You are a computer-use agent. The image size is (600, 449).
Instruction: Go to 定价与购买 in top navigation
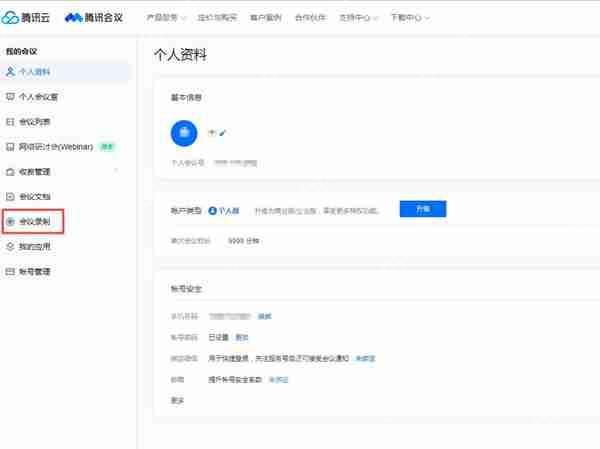(x=217, y=18)
